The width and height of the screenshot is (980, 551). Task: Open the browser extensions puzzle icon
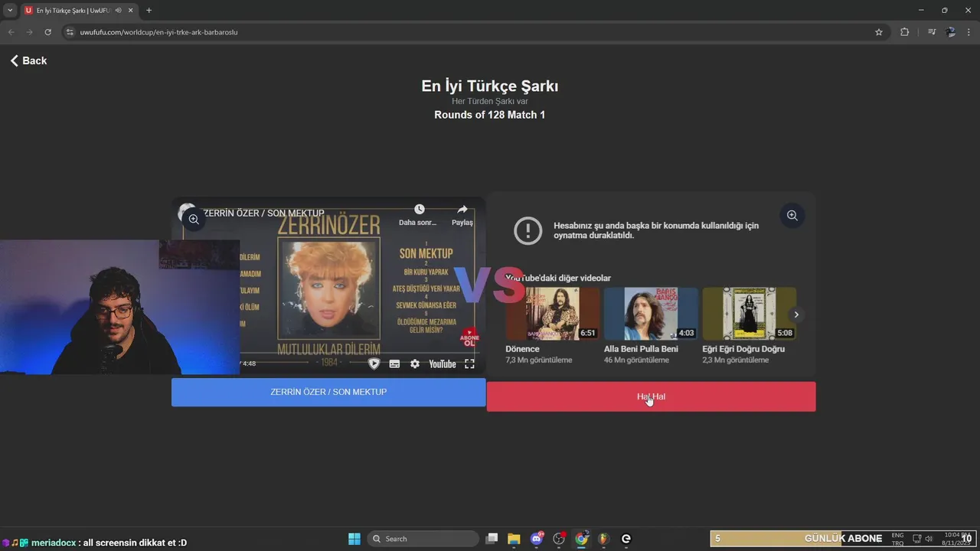coord(904,32)
